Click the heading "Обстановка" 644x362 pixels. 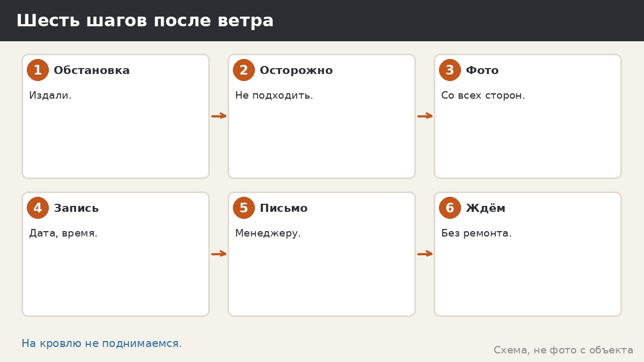tap(92, 70)
